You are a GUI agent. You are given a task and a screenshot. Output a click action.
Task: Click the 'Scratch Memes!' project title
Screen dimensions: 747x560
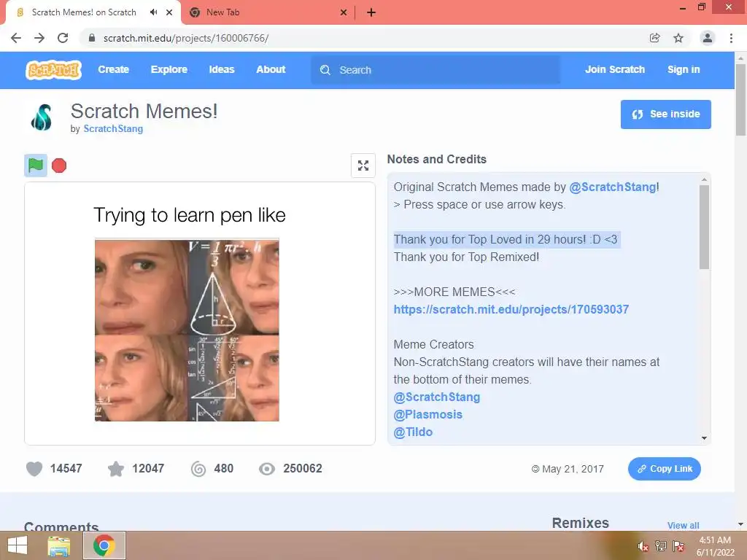click(144, 112)
